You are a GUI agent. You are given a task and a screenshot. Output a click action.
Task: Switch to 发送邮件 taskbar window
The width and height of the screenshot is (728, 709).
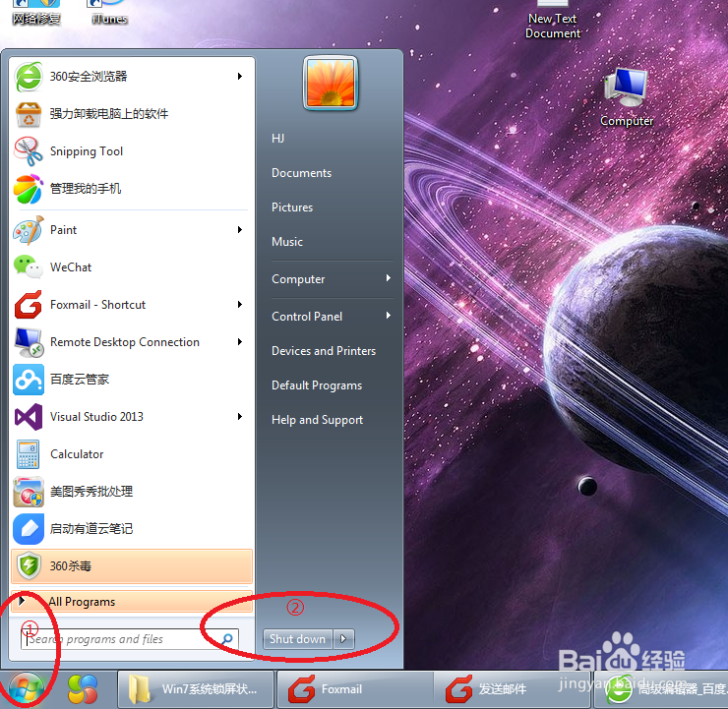pyautogui.click(x=513, y=689)
